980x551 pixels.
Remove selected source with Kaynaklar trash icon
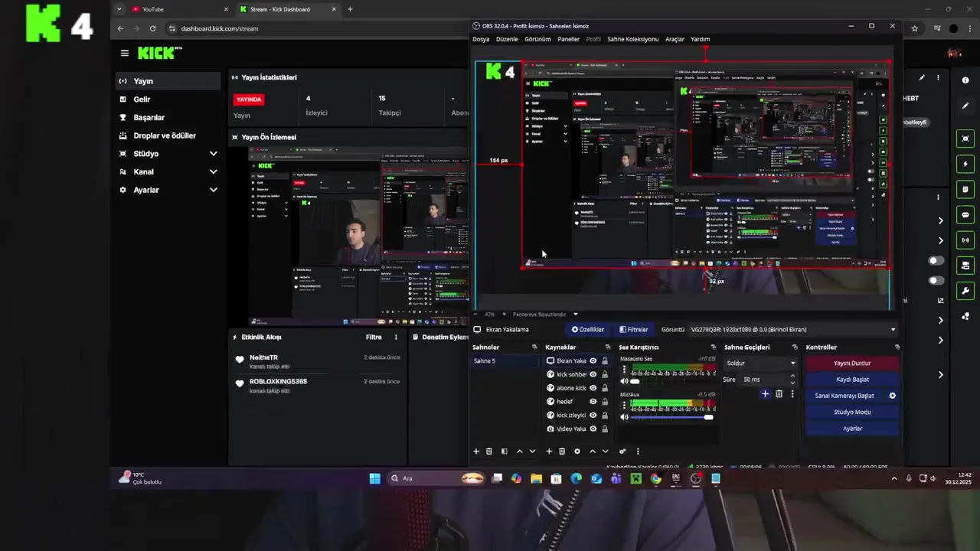point(562,452)
